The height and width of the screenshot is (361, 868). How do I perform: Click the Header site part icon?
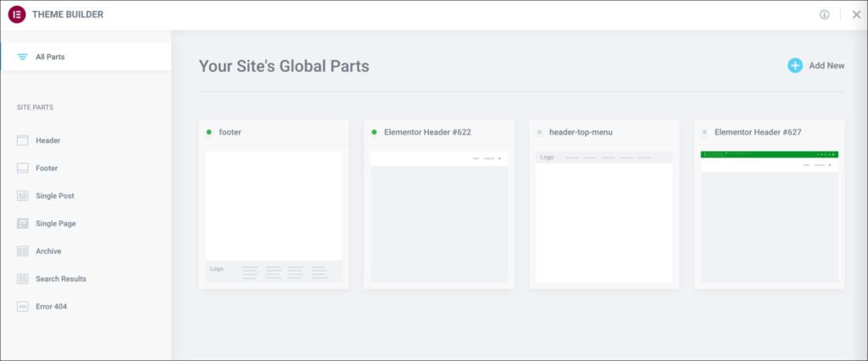(23, 141)
